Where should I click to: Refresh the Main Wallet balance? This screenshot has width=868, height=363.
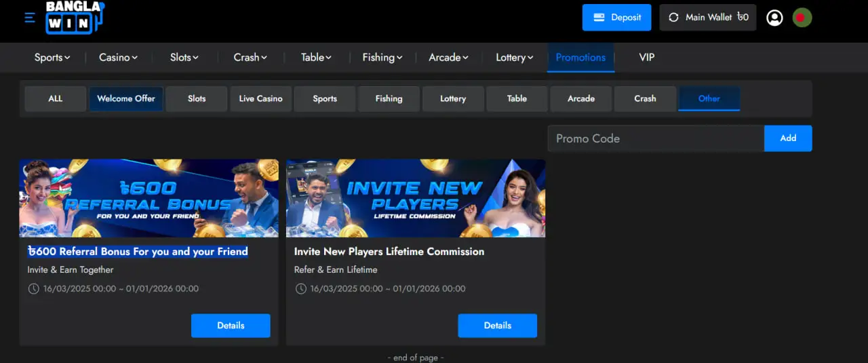tap(673, 18)
